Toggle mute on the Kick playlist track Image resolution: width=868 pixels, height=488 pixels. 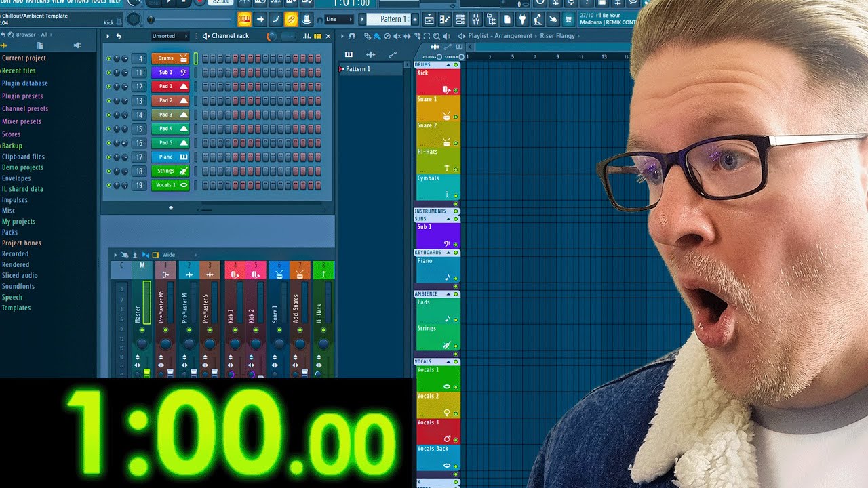click(x=456, y=90)
